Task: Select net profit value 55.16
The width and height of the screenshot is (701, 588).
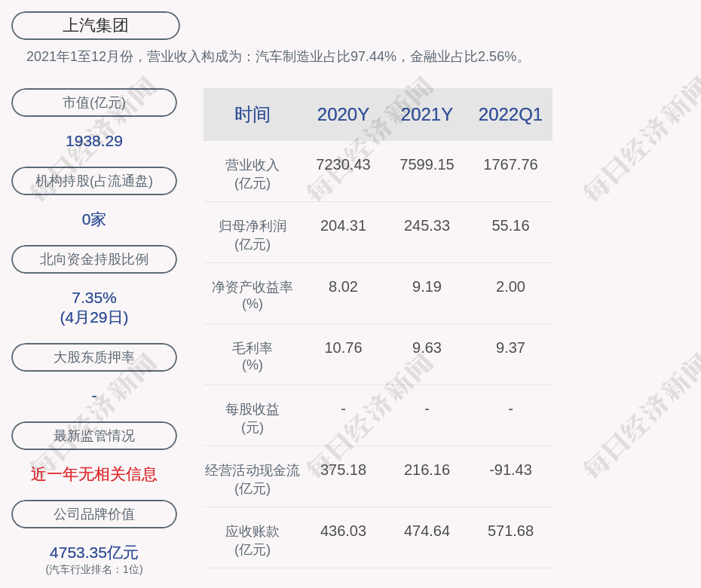Action: coord(510,225)
